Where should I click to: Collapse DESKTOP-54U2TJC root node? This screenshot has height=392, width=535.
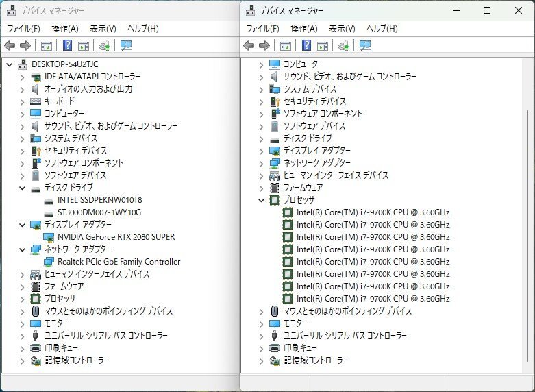[x=9, y=64]
